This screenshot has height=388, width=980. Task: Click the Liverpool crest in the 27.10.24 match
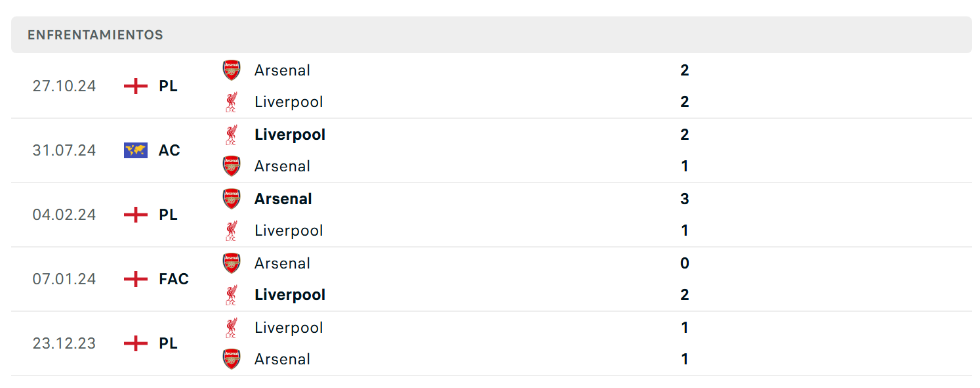pyautogui.click(x=231, y=102)
